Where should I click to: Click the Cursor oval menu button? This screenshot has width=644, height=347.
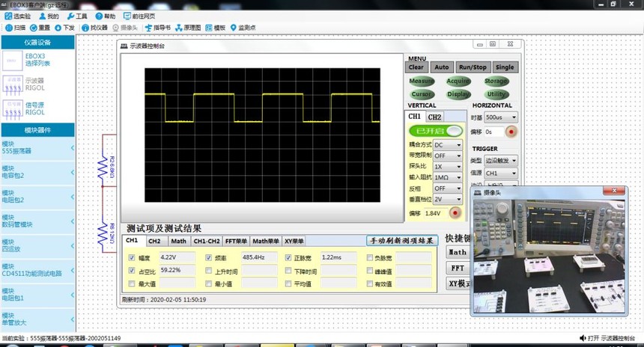pos(422,94)
